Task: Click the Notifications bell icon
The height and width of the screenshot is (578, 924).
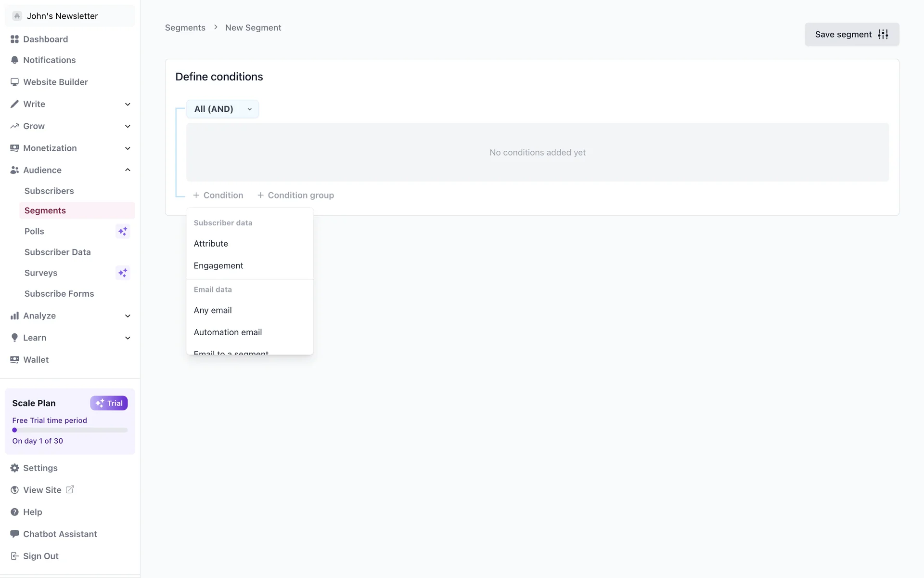Action: click(14, 60)
